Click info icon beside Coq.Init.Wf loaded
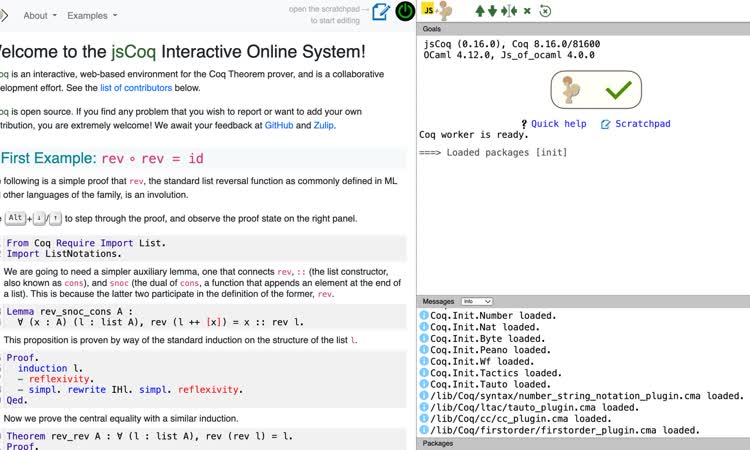 pos(424,361)
